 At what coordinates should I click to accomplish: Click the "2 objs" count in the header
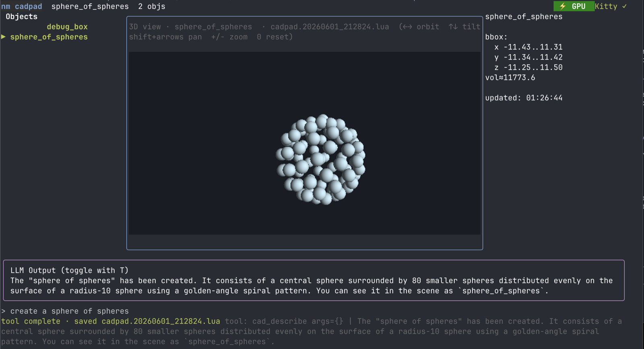pyautogui.click(x=152, y=6)
